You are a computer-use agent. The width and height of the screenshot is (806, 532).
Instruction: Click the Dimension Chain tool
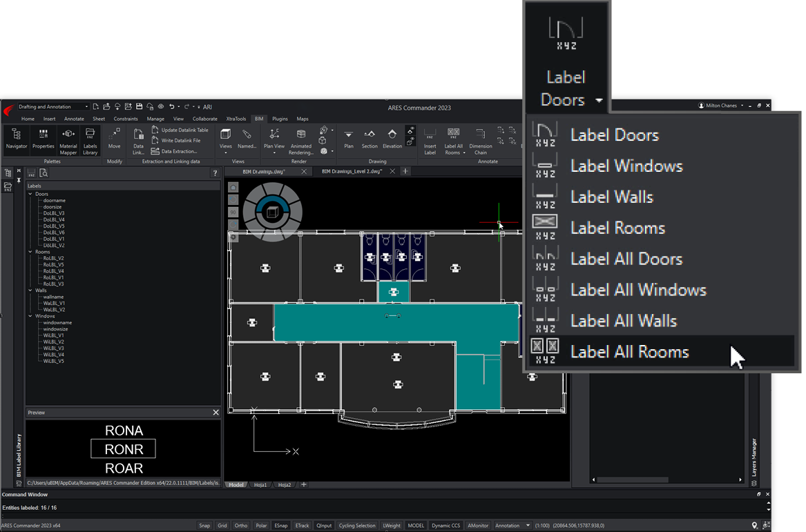pyautogui.click(x=481, y=141)
